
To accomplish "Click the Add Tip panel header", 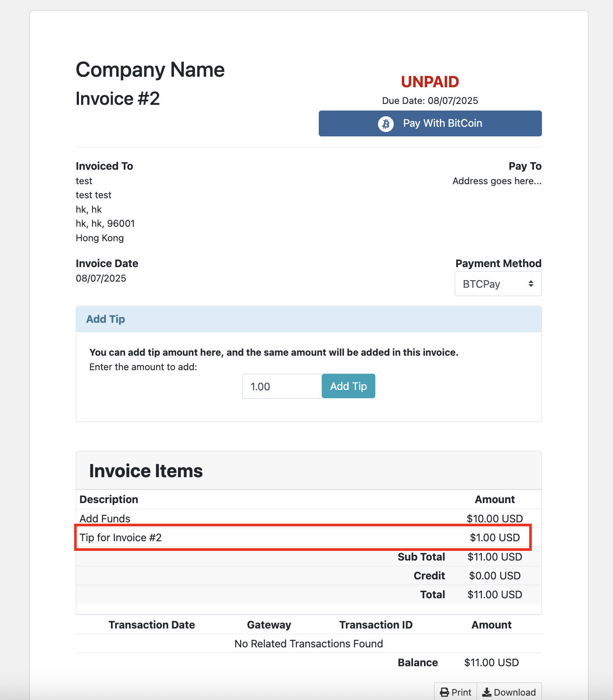I will 106,319.
